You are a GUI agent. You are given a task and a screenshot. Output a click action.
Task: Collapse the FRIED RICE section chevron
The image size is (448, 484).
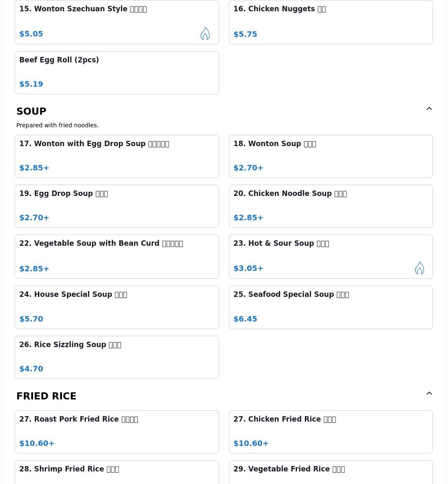429,394
